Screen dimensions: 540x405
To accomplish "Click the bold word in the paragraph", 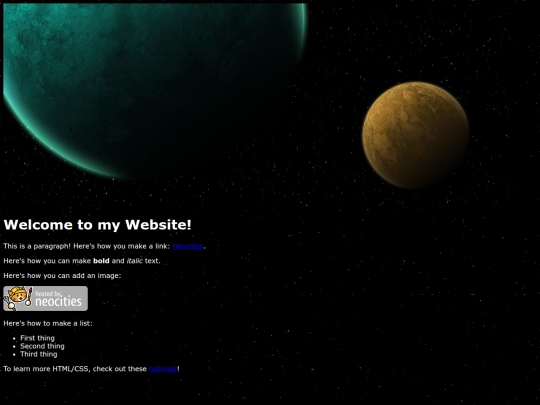I will click(101, 261).
